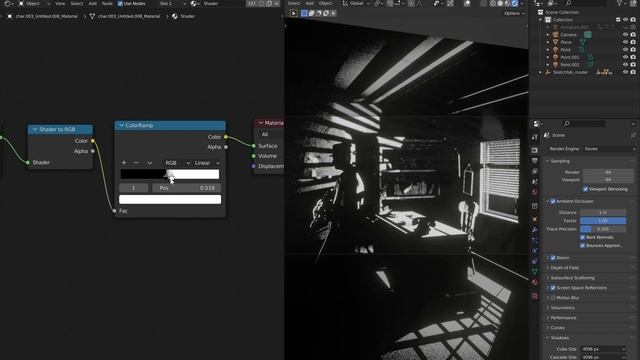Open the node editor View menu
Viewport: 640px width, 360px height.
click(60, 3)
